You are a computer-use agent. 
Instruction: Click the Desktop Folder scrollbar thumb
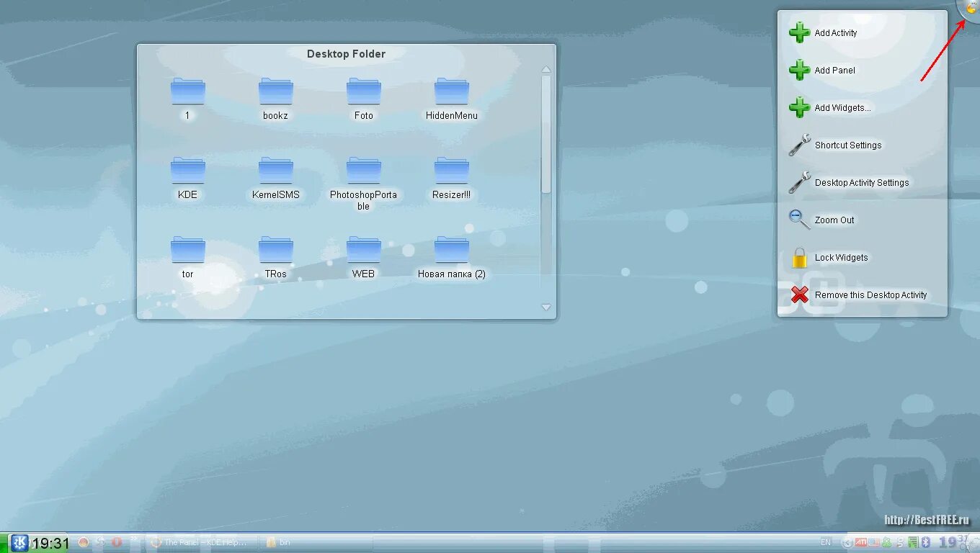(546, 134)
